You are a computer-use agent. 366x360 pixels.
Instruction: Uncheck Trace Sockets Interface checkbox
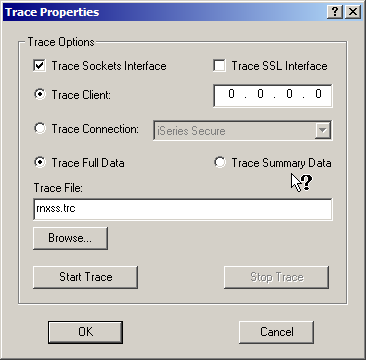[x=40, y=66]
